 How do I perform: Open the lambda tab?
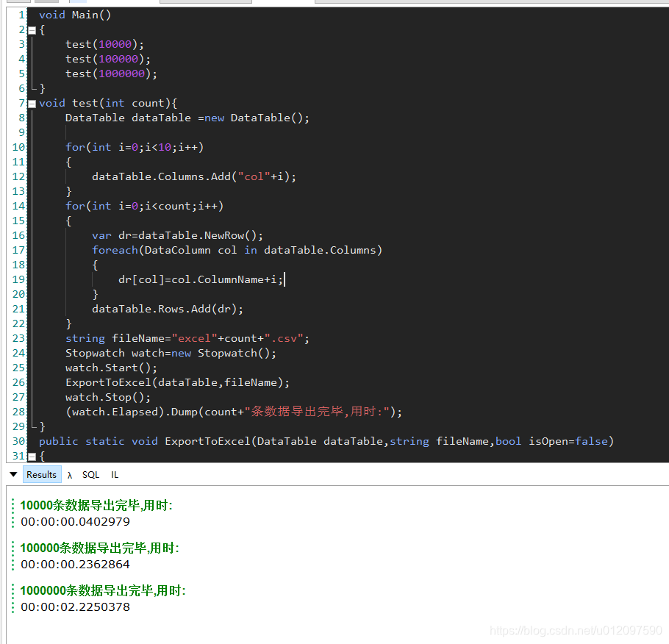coord(70,475)
